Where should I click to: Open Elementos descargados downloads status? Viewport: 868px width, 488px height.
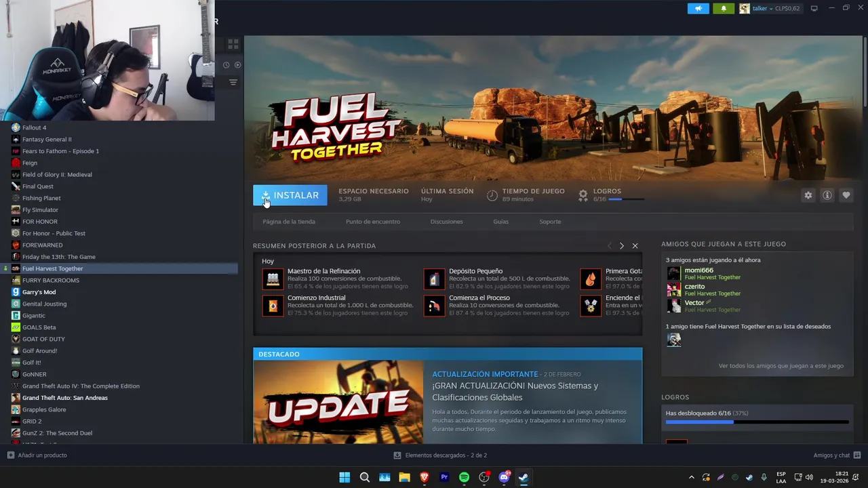(440, 455)
